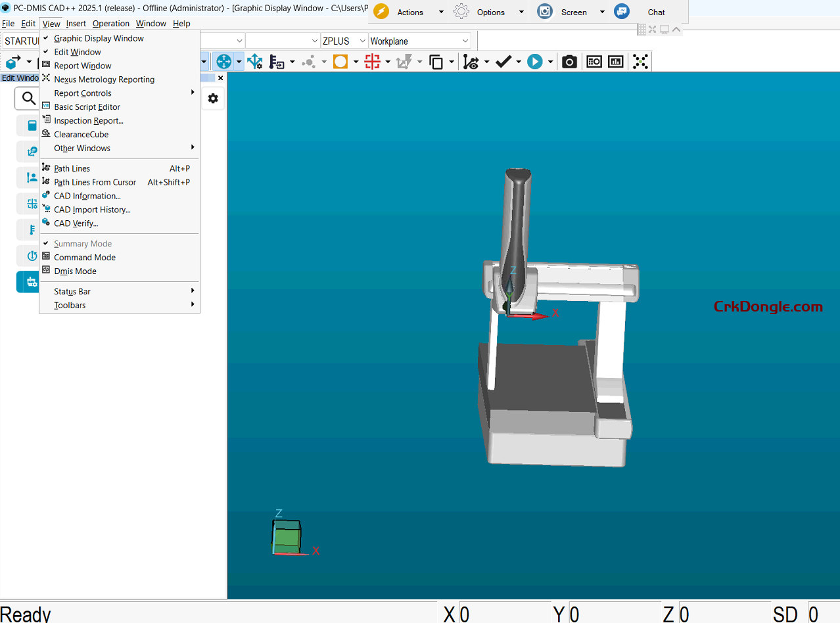This screenshot has width=840, height=623.
Task: Click the Options button in the top bar
Action: [491, 11]
